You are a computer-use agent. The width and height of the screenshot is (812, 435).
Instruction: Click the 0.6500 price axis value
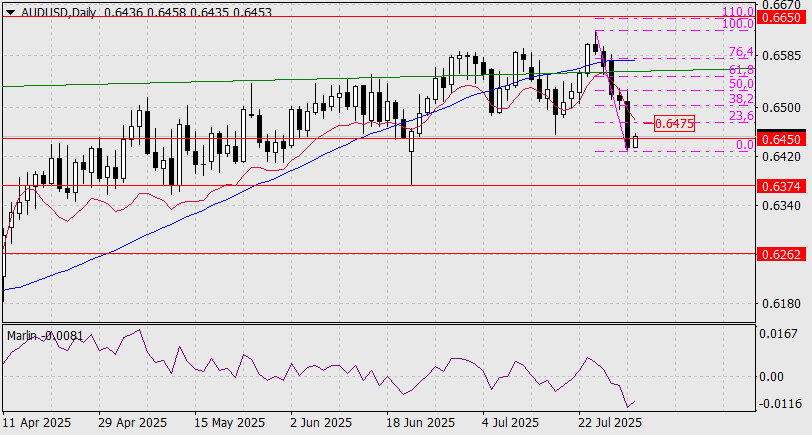781,108
